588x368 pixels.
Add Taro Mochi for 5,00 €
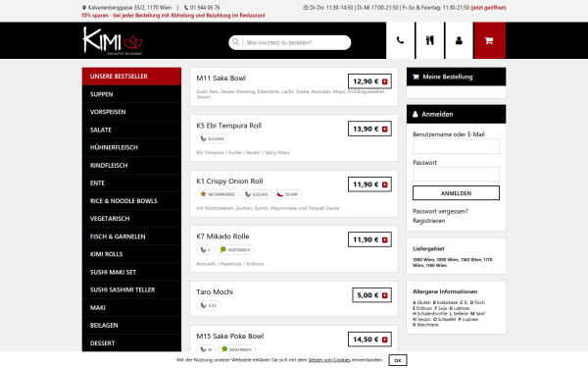click(372, 295)
